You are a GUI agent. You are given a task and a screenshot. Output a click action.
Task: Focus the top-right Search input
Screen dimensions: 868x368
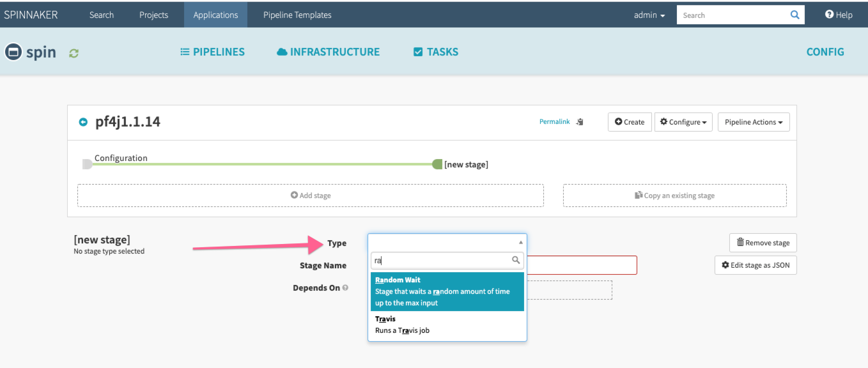pyautogui.click(x=732, y=15)
